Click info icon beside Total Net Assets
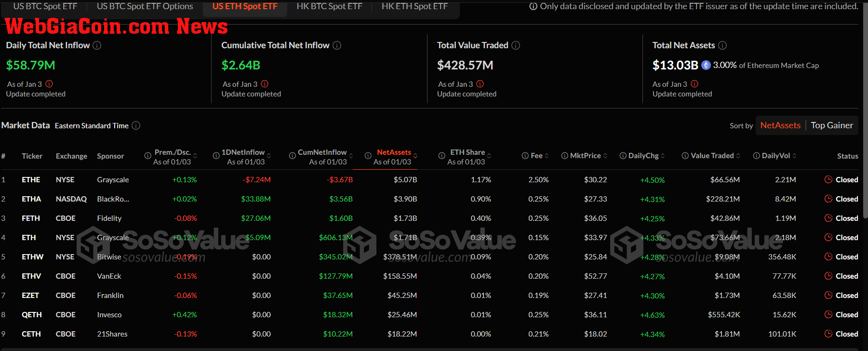Screen dimensions: 868x351 pos(722,45)
